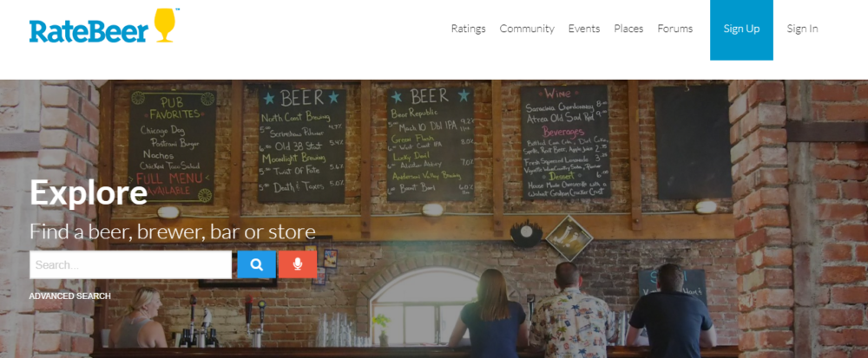Click the Explore heading
Screen dimensions: 868x358
(x=89, y=192)
